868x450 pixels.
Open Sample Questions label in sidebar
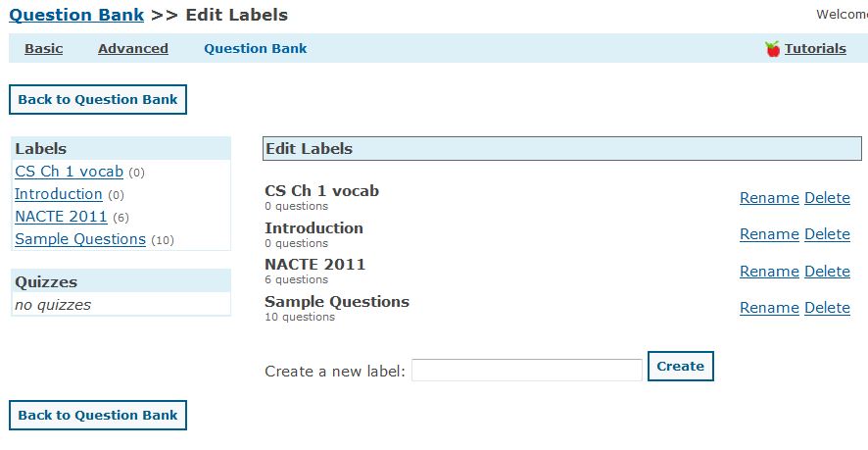click(80, 239)
